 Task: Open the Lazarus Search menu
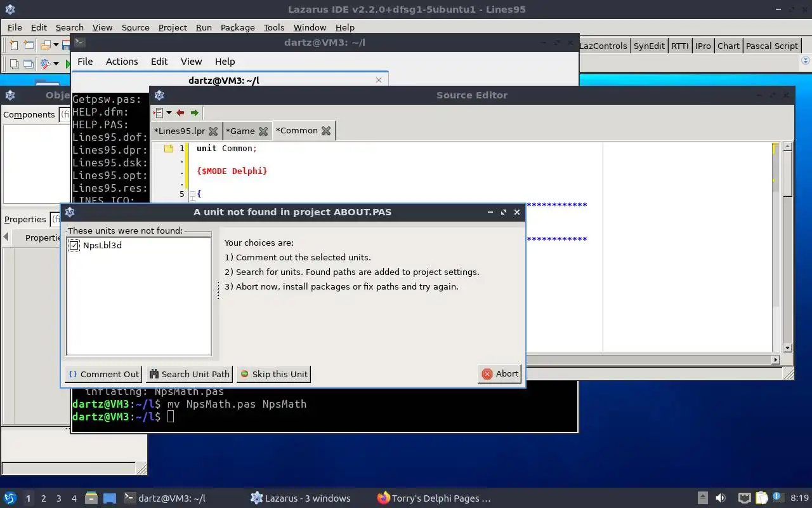point(69,27)
